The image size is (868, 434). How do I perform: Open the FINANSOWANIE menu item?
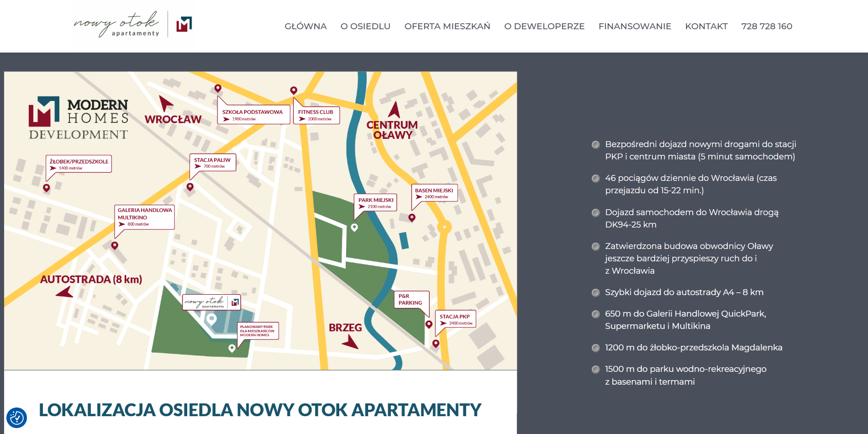tap(635, 26)
